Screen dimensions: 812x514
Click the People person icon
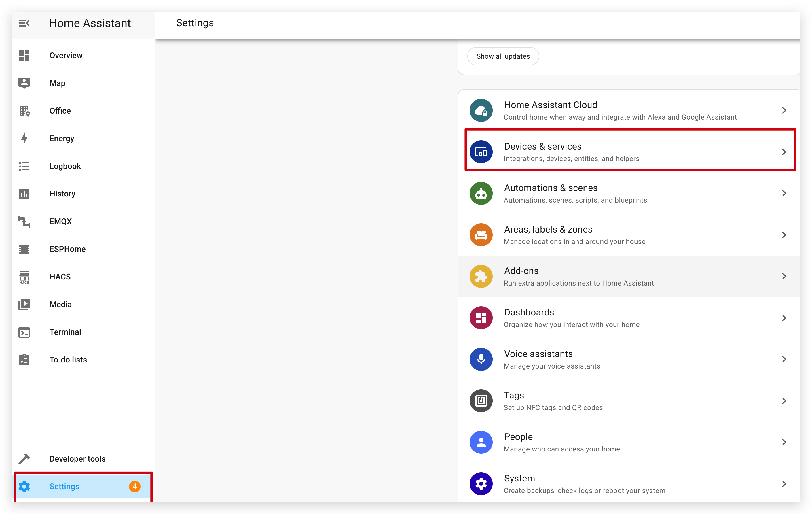[x=481, y=442]
